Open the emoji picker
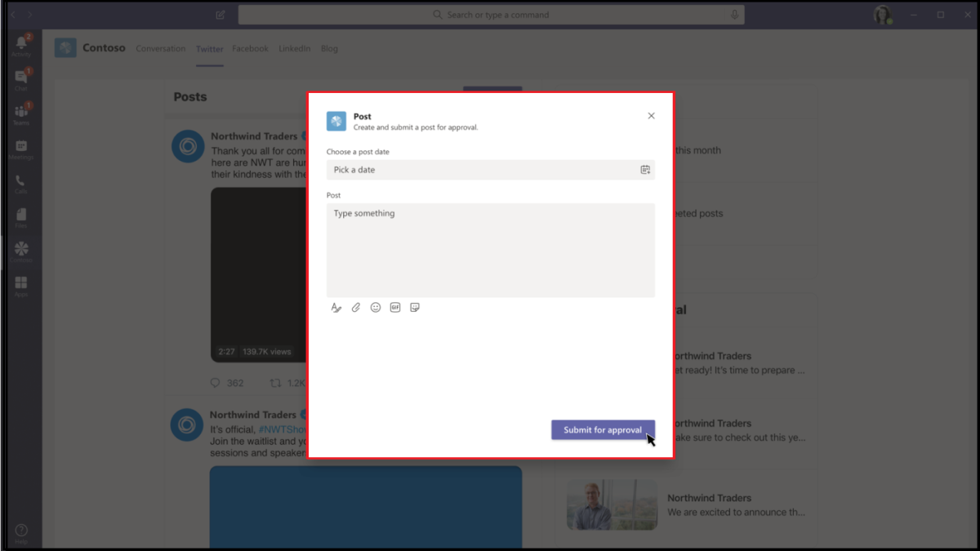This screenshot has width=980, height=551. [x=376, y=308]
